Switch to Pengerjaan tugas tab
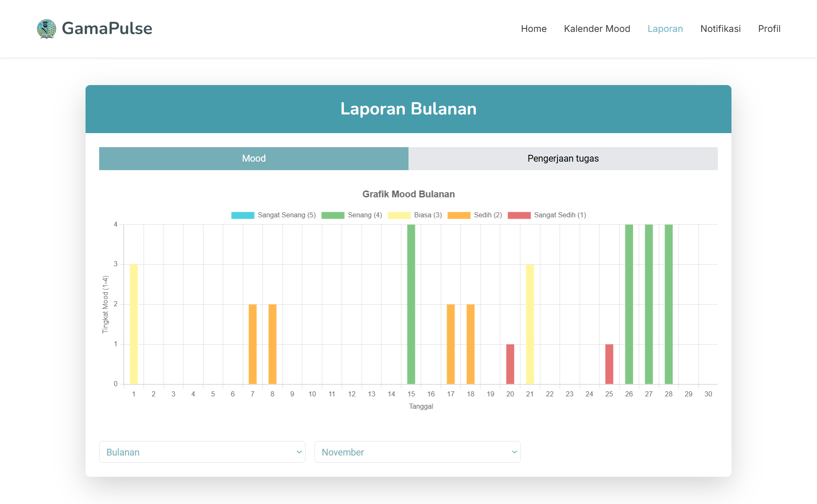 point(563,159)
